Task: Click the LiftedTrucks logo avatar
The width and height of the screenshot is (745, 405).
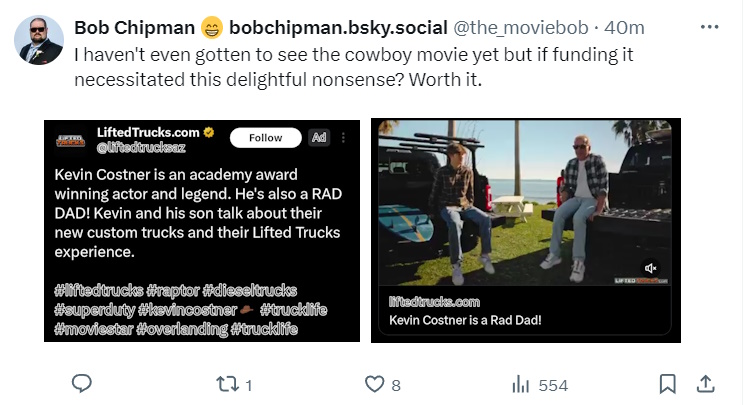Action: click(x=69, y=138)
